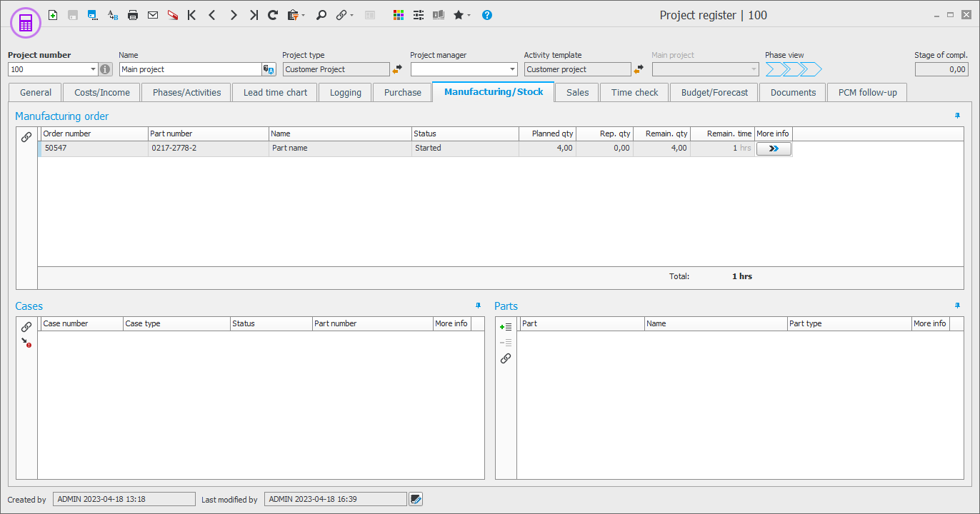Click the red eraser delete icon
Viewport: 980px width, 514px height.
[173, 14]
